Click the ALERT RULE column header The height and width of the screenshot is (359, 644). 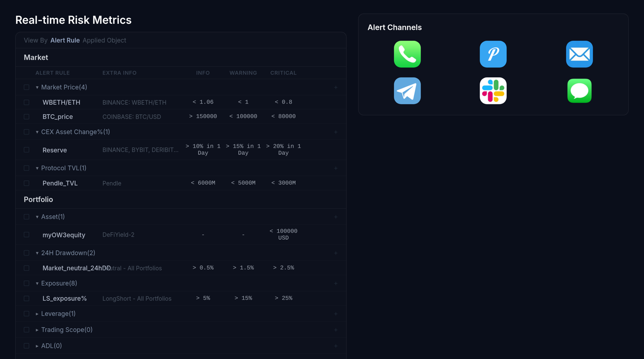click(x=53, y=73)
